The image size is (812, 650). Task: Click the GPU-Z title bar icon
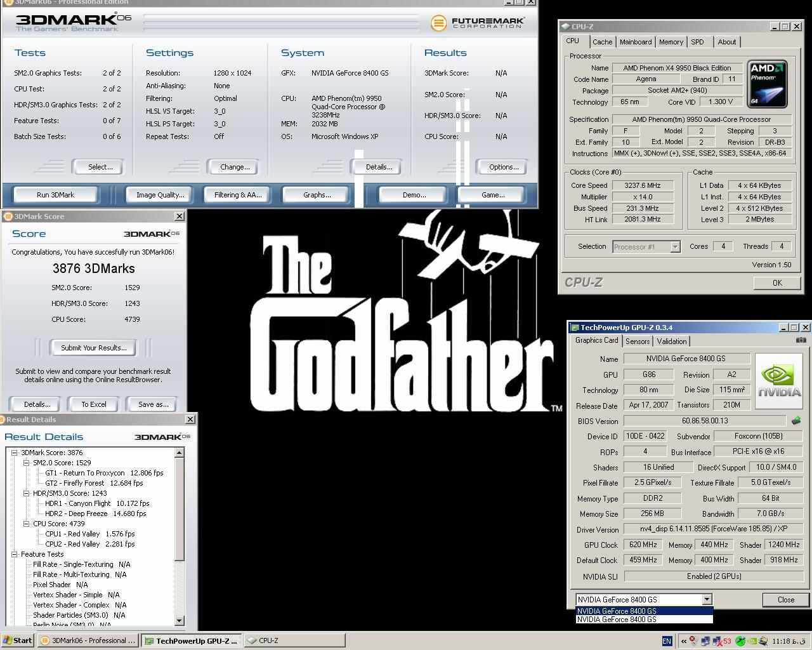(x=575, y=328)
